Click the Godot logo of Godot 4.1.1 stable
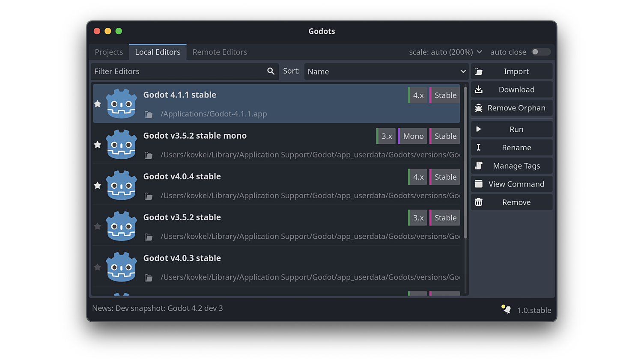The image size is (644, 362). [x=122, y=104]
